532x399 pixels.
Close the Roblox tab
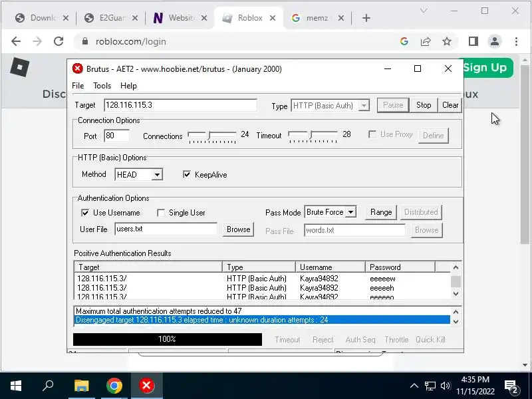[x=273, y=18]
